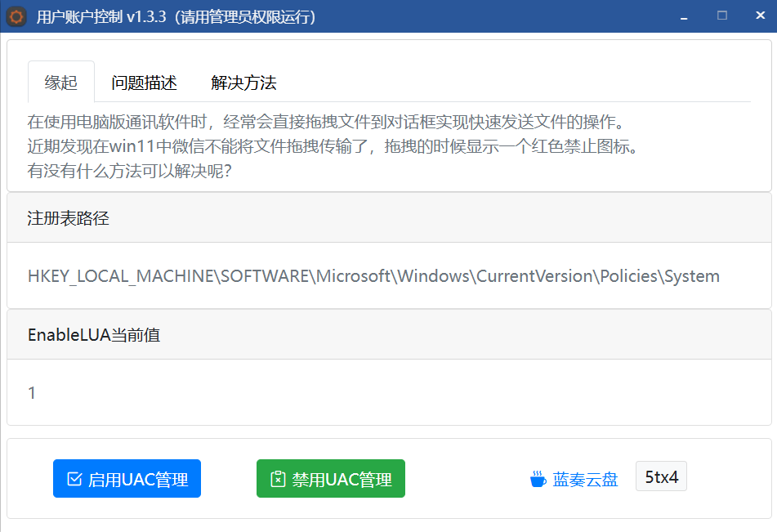
Task: Click the 禁用UAC管理 button
Action: [331, 478]
